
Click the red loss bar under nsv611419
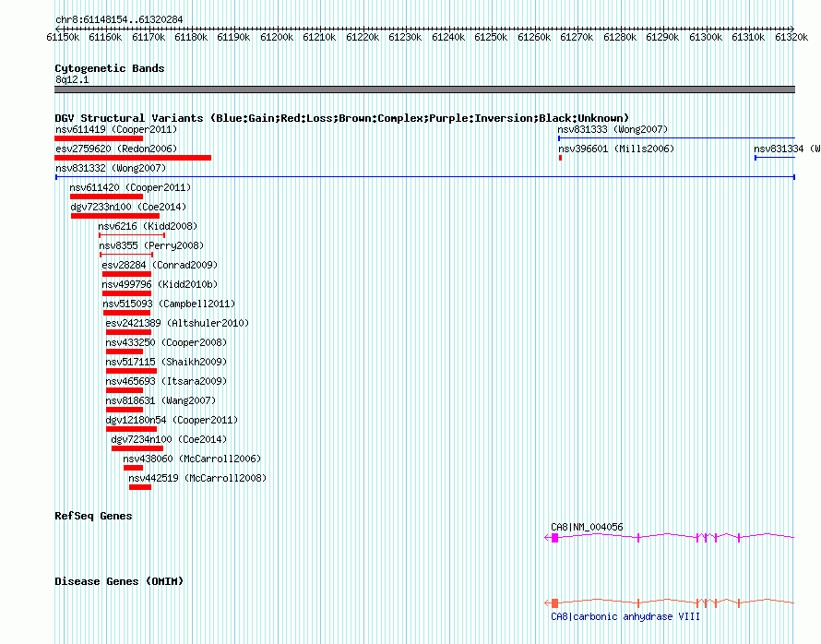tap(99, 138)
